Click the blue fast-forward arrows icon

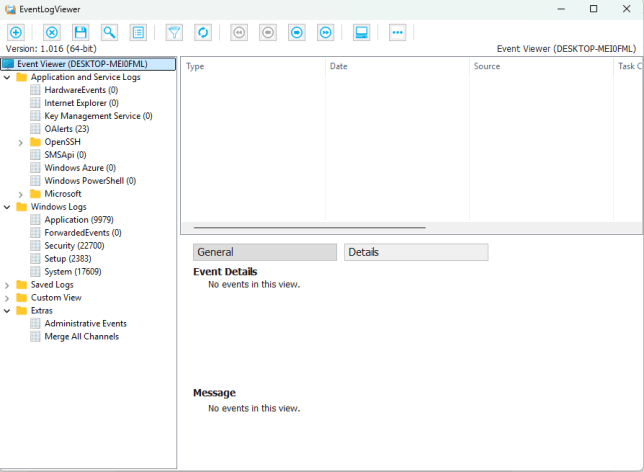point(325,32)
